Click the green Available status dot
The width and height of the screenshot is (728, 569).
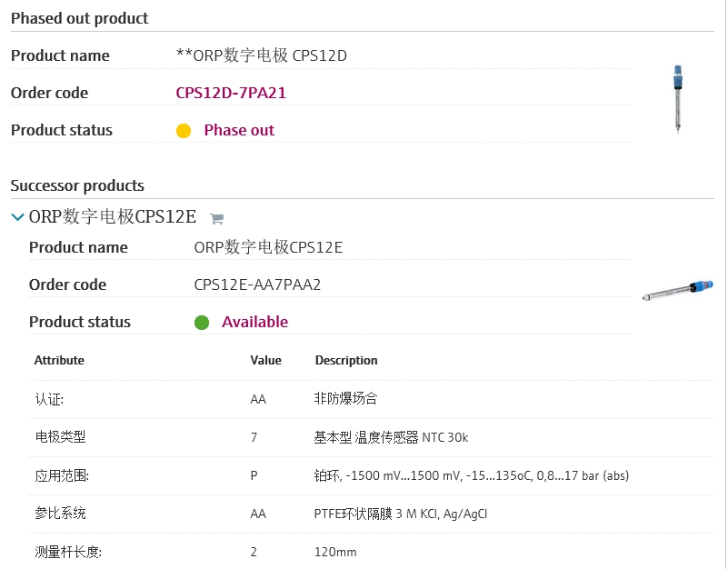pos(202,323)
